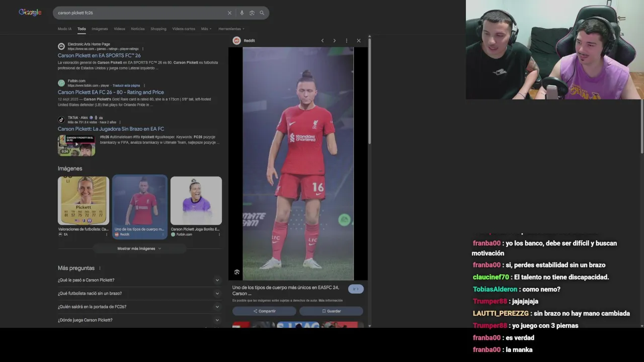Viewport: 644px width, 362px height.
Task: Open Carson Pickett EA FC 26 - 80 Rating link
Action: tap(111, 92)
